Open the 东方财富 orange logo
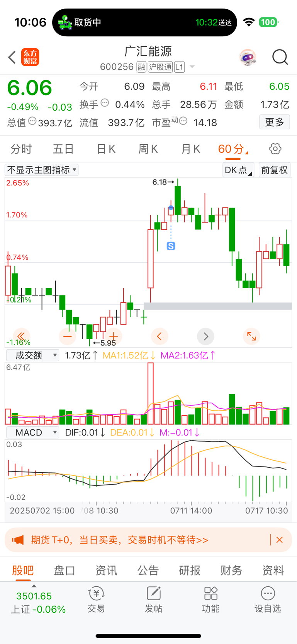Viewport: 297px width, 644px height. (30, 57)
